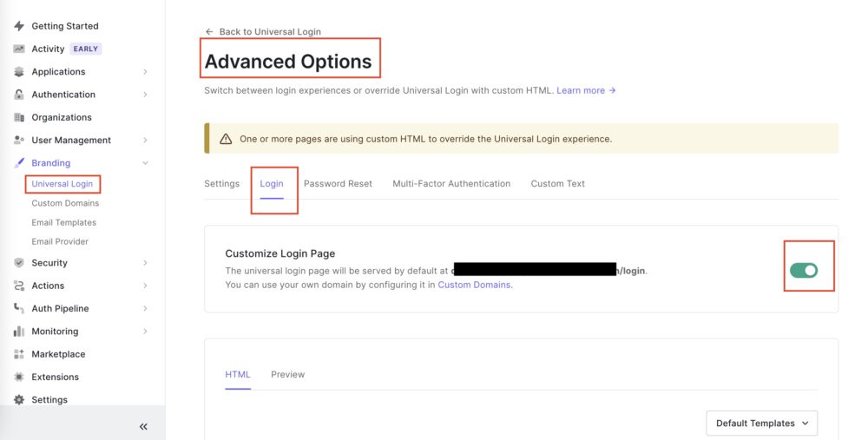The width and height of the screenshot is (868, 440).
Task: Open Organizations page
Action: point(62,117)
